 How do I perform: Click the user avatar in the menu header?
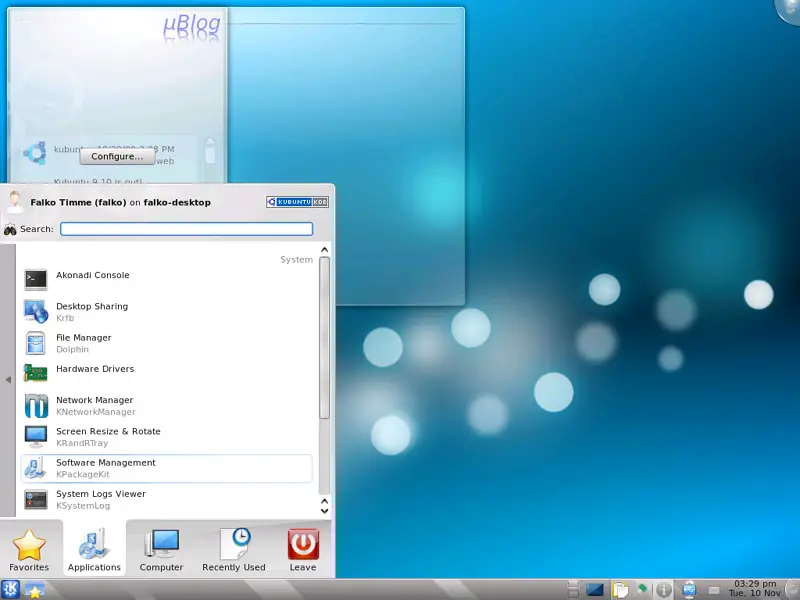point(15,202)
